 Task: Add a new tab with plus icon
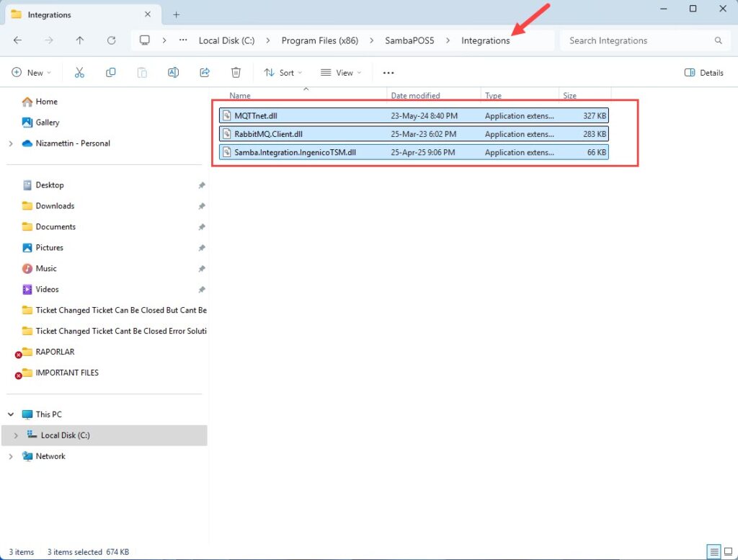tap(176, 14)
